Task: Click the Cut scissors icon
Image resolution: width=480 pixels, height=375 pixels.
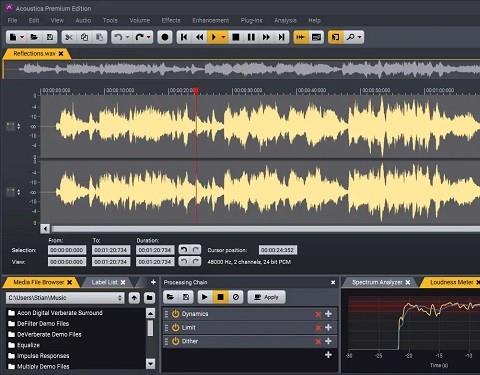Action: click(x=69, y=37)
